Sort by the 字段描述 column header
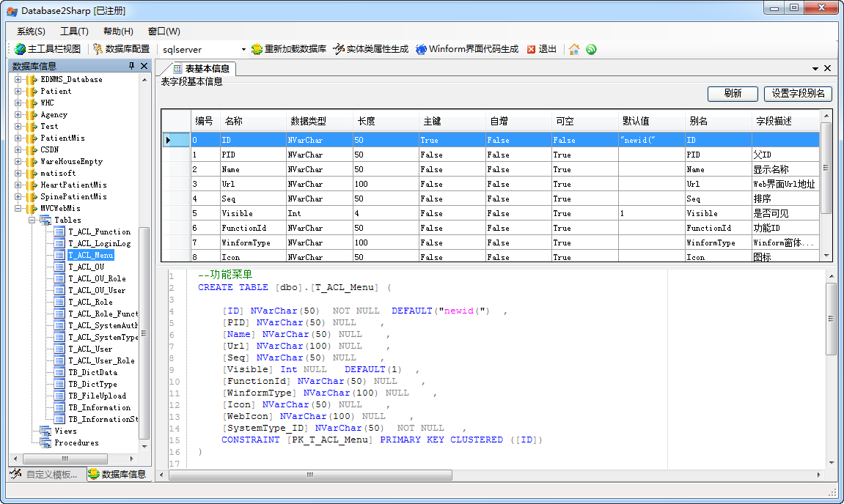The image size is (844, 504). tap(785, 121)
